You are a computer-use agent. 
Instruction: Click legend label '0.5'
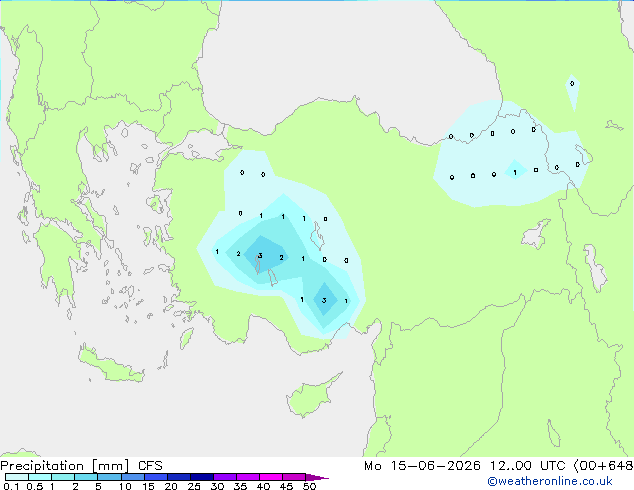pos(35,486)
